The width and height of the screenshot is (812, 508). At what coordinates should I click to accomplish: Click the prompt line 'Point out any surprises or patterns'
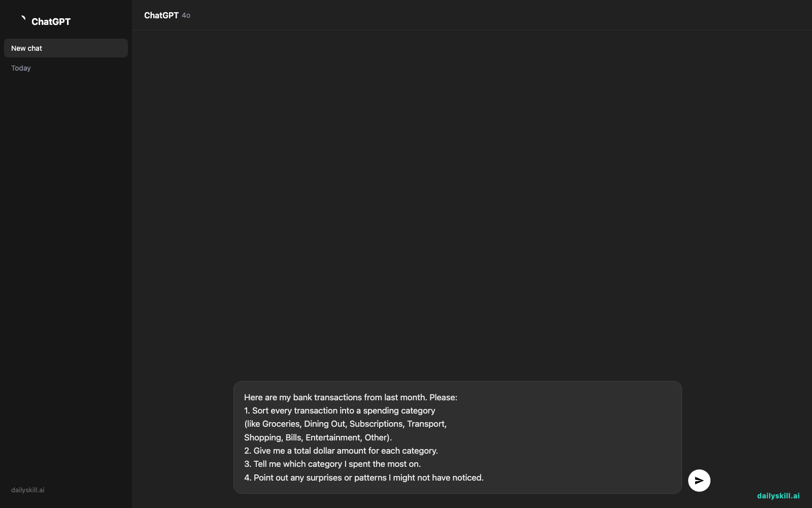364,478
